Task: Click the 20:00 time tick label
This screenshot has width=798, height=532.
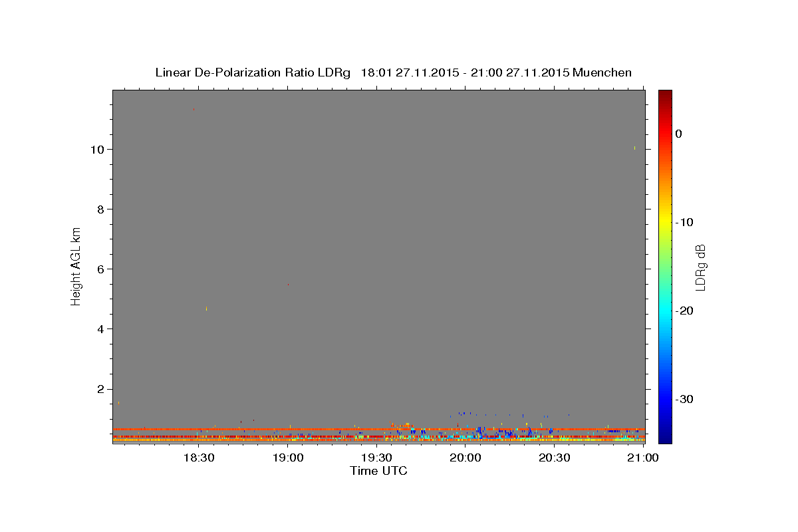Action: coord(465,458)
